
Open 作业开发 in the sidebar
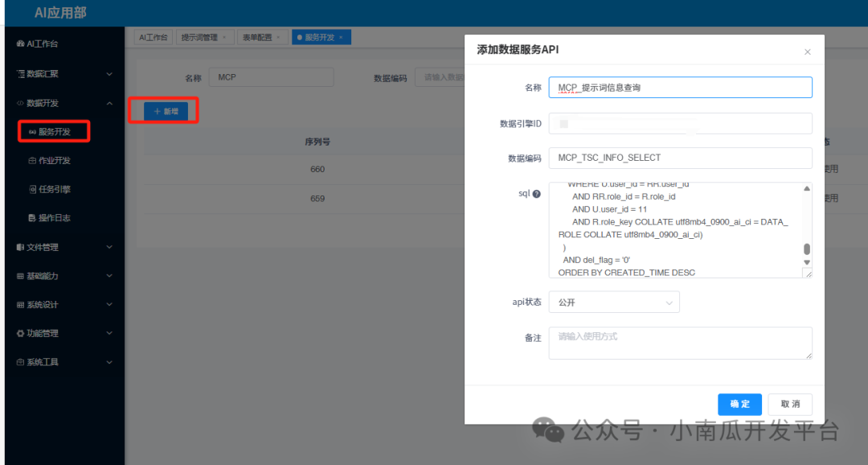54,161
